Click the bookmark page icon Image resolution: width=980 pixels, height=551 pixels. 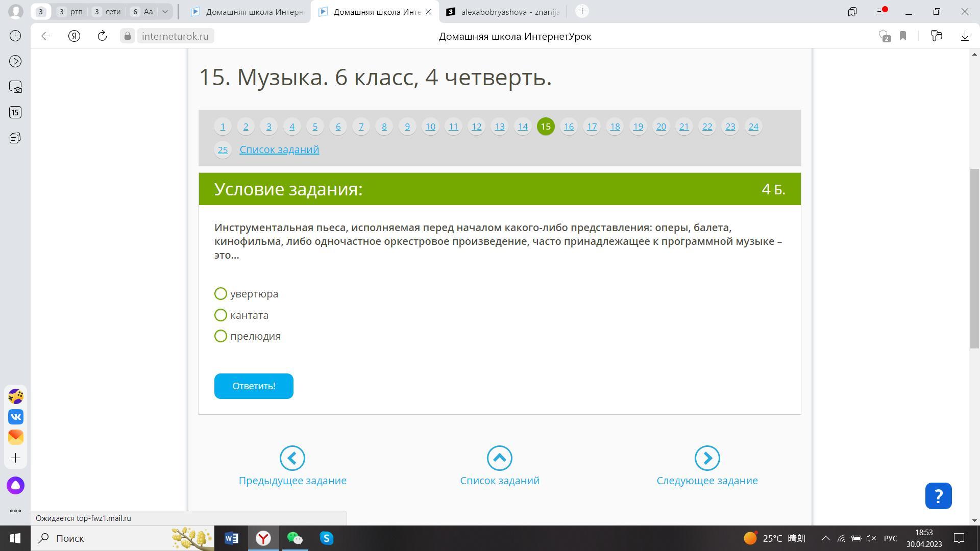tap(903, 36)
